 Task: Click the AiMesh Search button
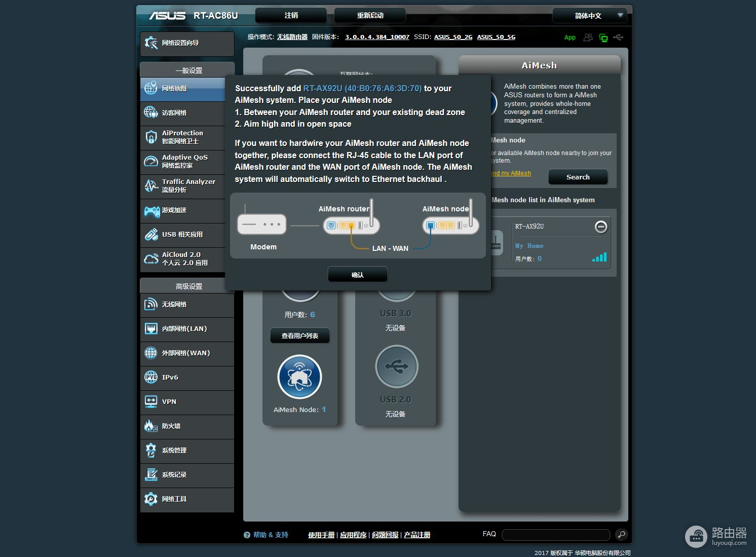coord(578,177)
